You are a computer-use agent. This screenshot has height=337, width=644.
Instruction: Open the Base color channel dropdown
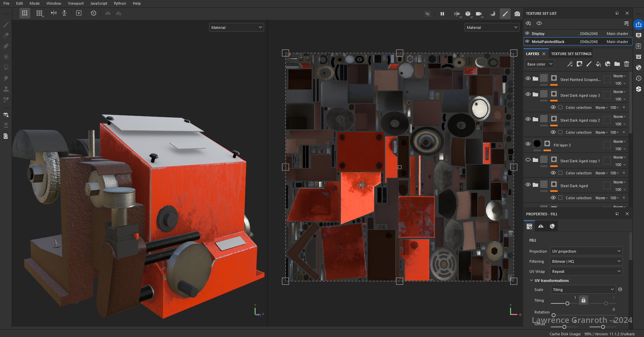point(539,64)
